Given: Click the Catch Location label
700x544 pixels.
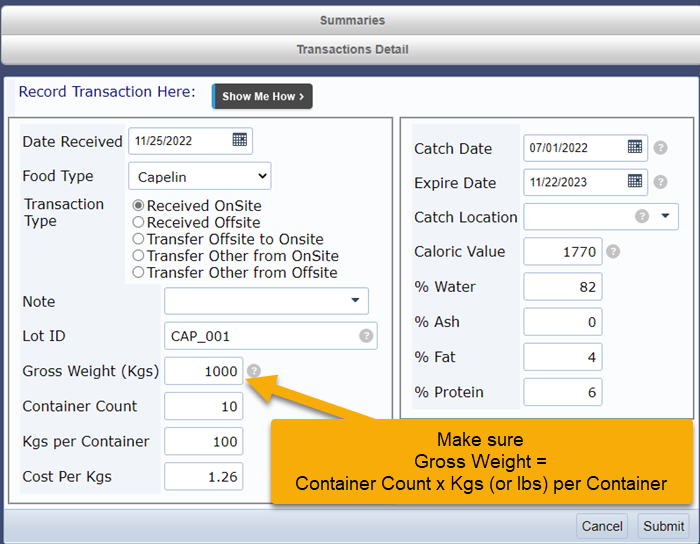Looking at the screenshot, I should (466, 217).
